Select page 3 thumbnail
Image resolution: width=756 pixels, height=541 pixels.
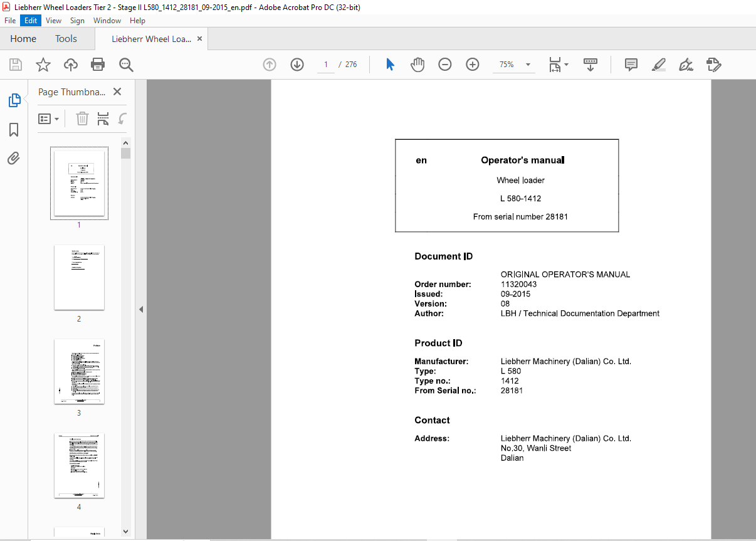(x=79, y=371)
